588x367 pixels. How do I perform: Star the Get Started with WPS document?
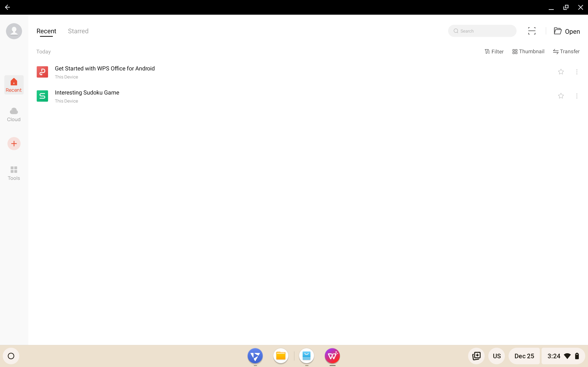coord(561,72)
